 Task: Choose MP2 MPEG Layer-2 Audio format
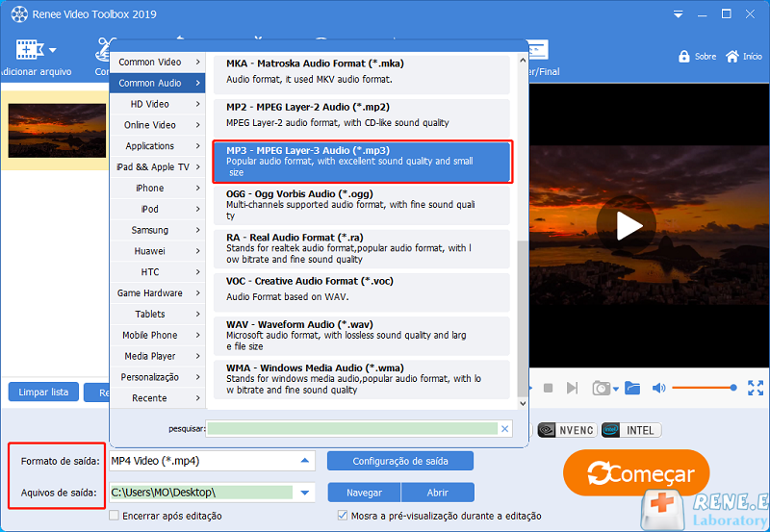pyautogui.click(x=362, y=117)
